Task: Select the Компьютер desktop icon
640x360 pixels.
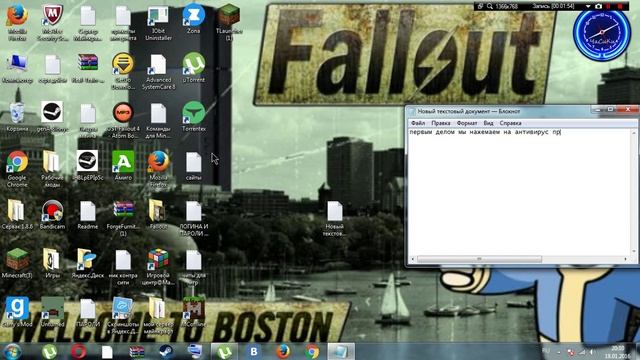Action: tap(17, 64)
